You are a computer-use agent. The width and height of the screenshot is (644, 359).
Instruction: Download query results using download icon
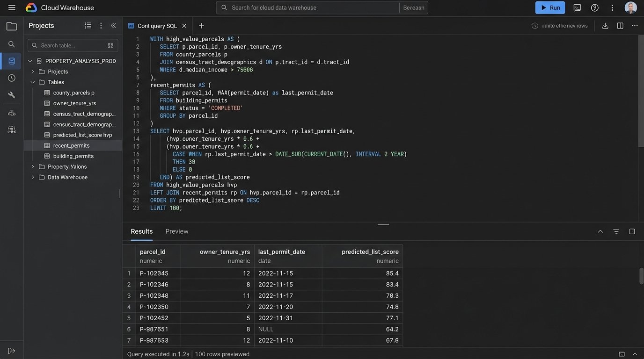[605, 26]
